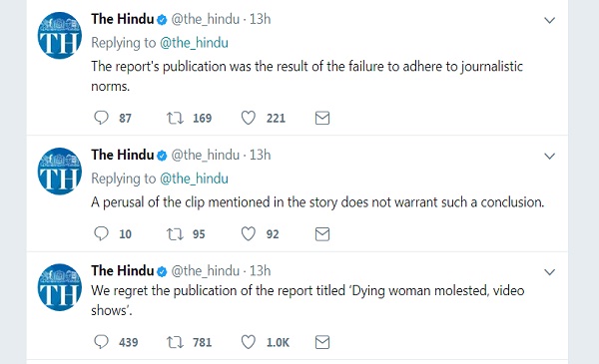Open The Hindu avatar on first tweet
Screen dimensions: 599x364
coord(60,36)
